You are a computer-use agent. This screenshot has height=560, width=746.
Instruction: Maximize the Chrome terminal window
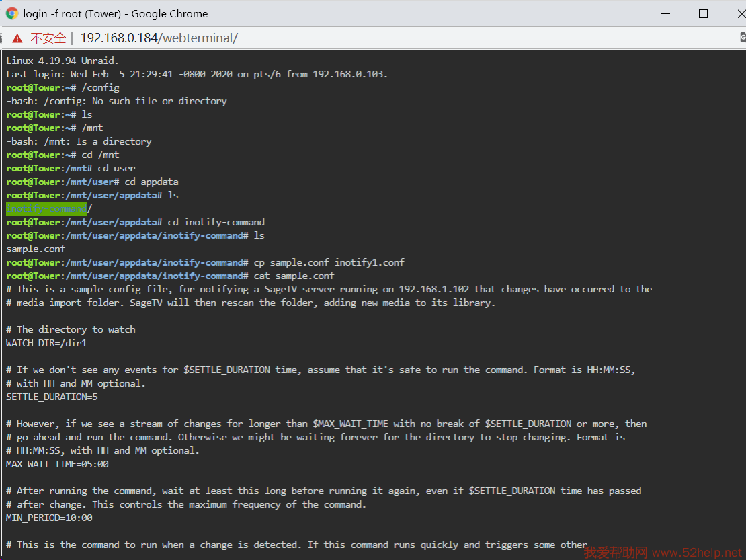pyautogui.click(x=703, y=13)
